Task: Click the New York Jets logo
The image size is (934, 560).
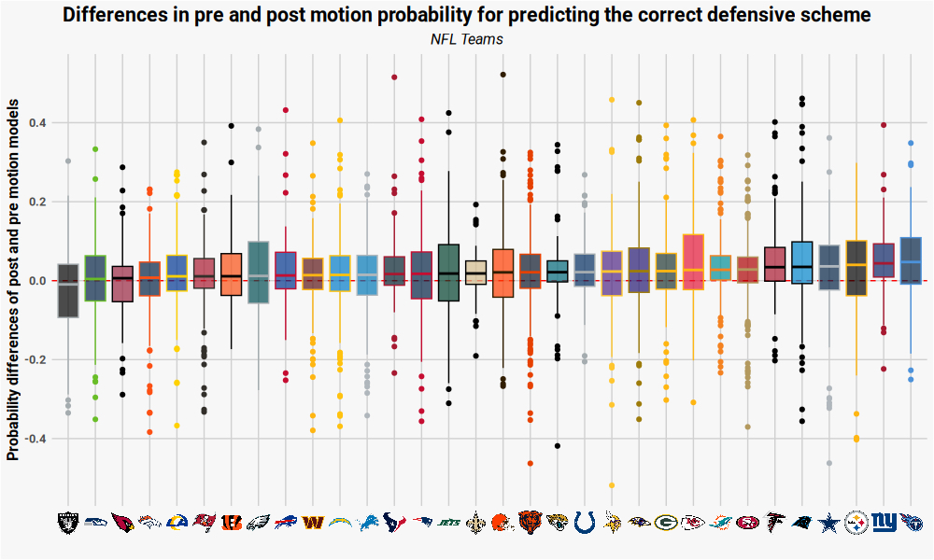Action: click(449, 522)
